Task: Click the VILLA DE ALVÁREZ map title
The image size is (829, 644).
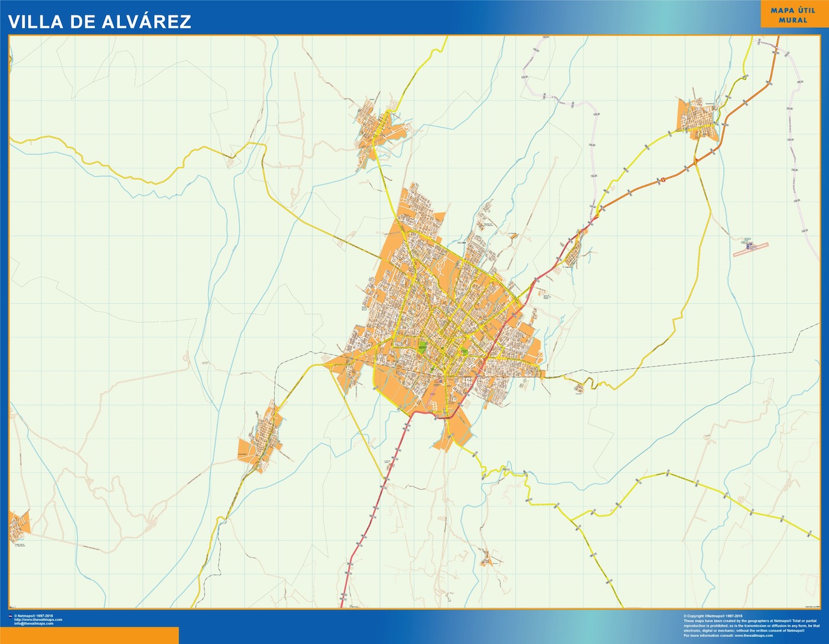Action: coord(99,22)
